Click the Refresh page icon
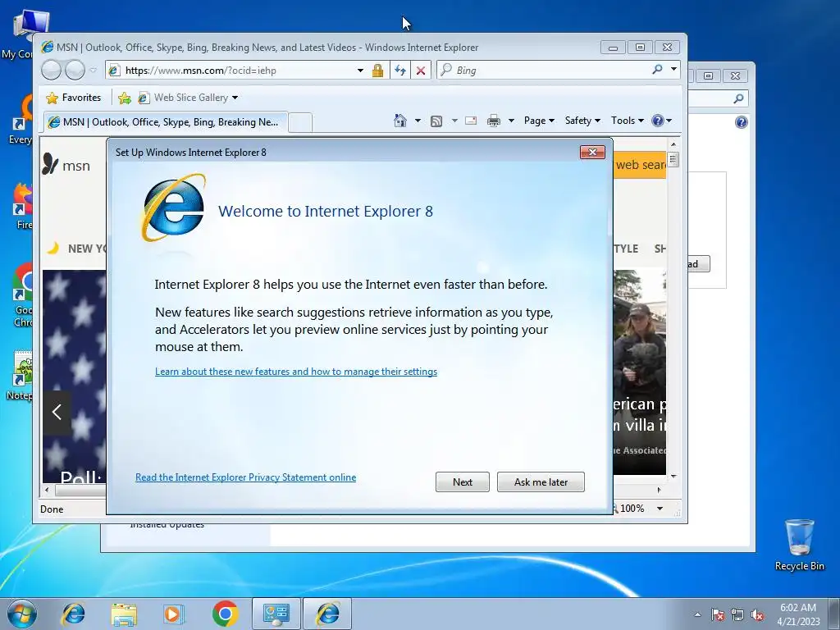Viewport: 840px width, 630px height. 400,71
